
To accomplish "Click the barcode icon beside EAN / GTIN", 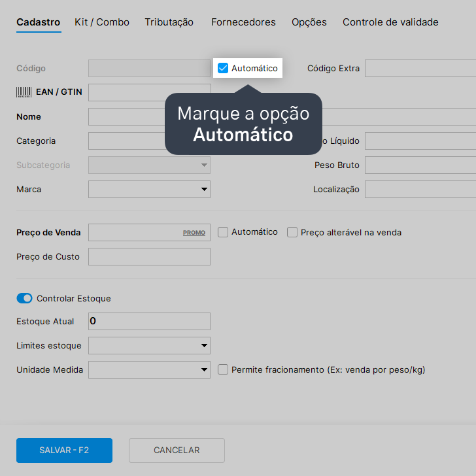I will pos(24,92).
